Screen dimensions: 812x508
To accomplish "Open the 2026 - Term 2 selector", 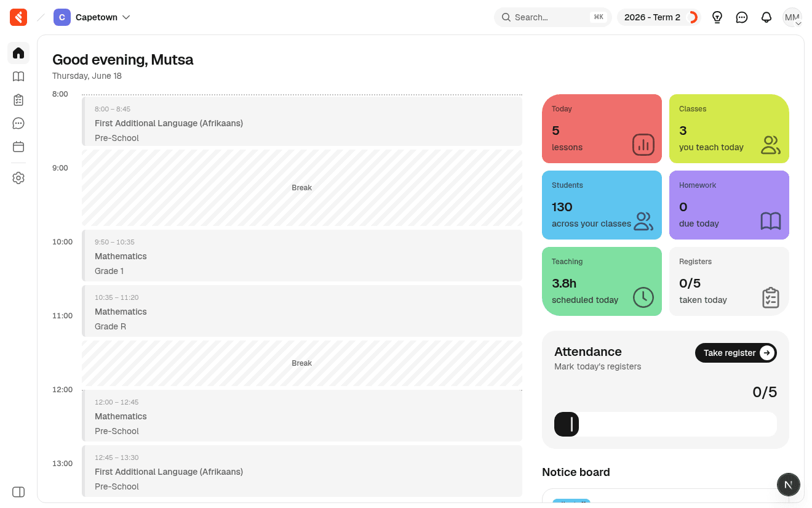I will (x=659, y=17).
